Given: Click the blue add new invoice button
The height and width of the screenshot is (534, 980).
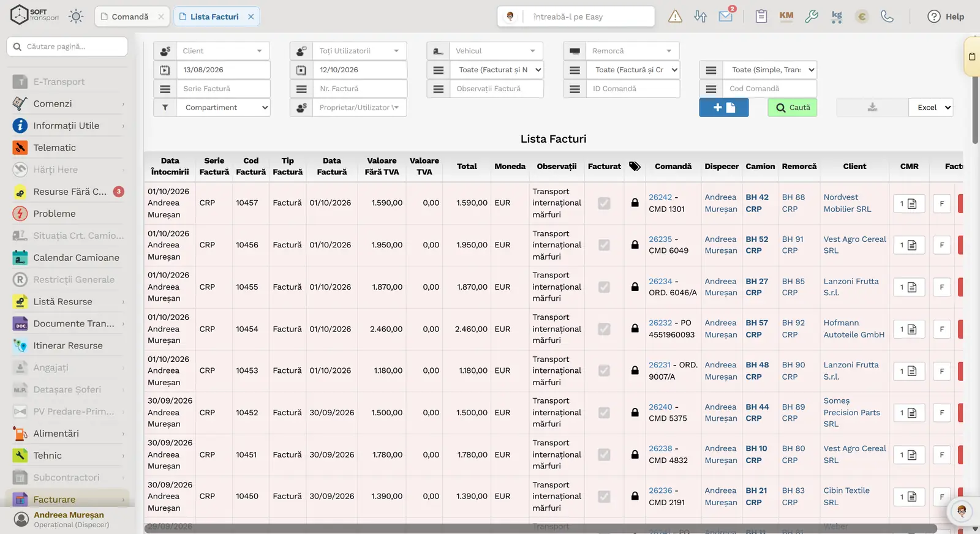Looking at the screenshot, I should coord(724,108).
